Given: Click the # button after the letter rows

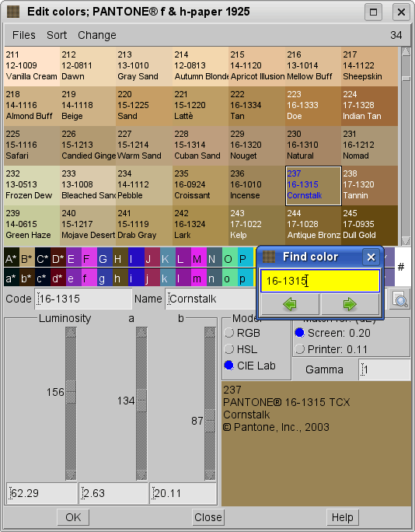Looking at the screenshot, I should [401, 267].
